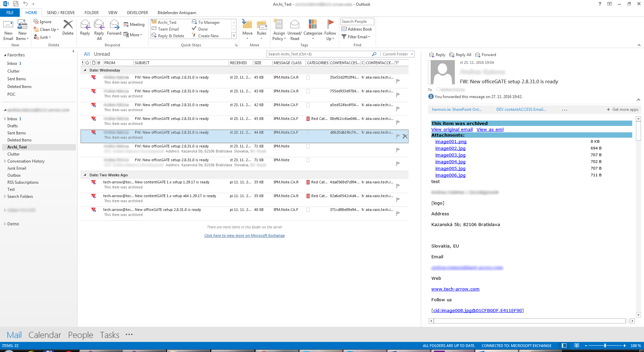
Task: Toggle category box of the 42 KB message
Action: [308, 105]
